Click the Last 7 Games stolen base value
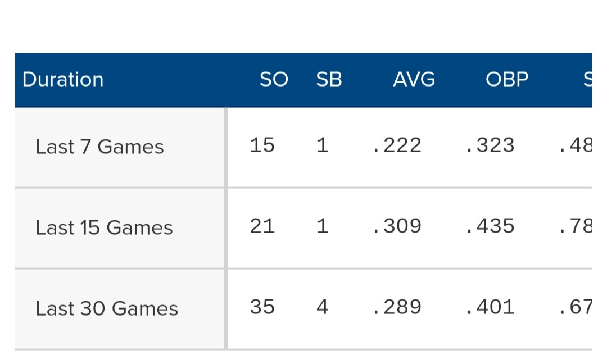Viewport: 607px width, 364px height. pos(322,145)
